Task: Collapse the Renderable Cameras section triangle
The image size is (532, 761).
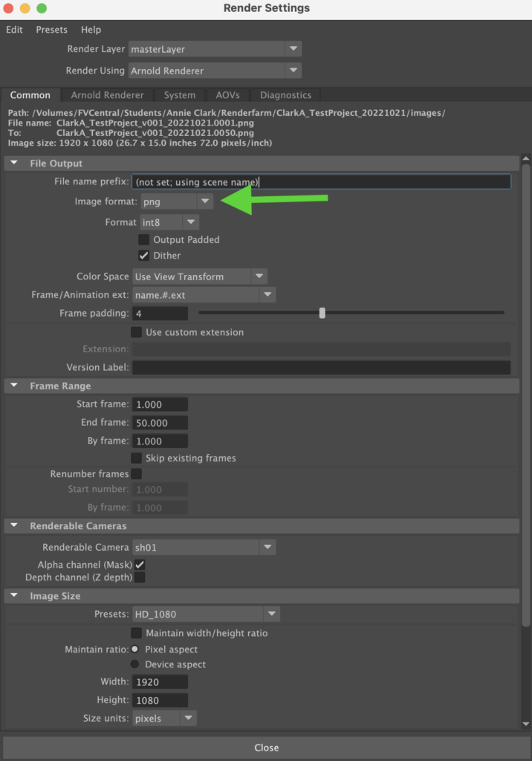Action: pos(14,525)
